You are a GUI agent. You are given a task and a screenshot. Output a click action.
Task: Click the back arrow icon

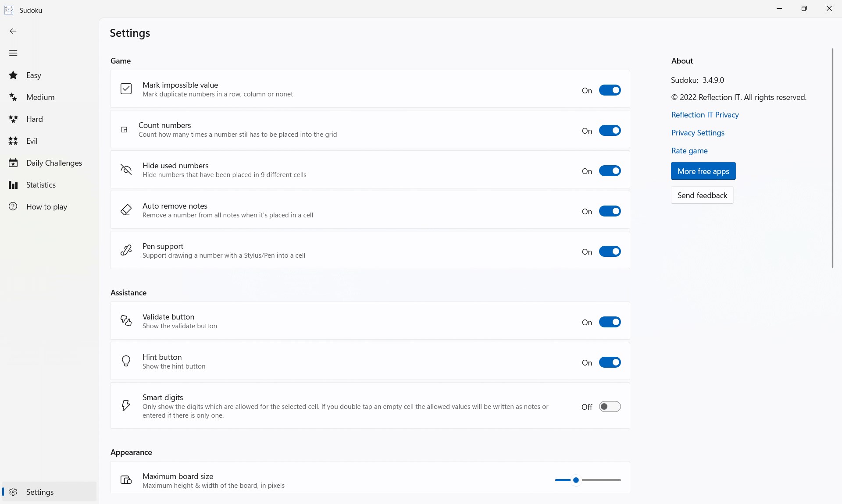point(13,31)
